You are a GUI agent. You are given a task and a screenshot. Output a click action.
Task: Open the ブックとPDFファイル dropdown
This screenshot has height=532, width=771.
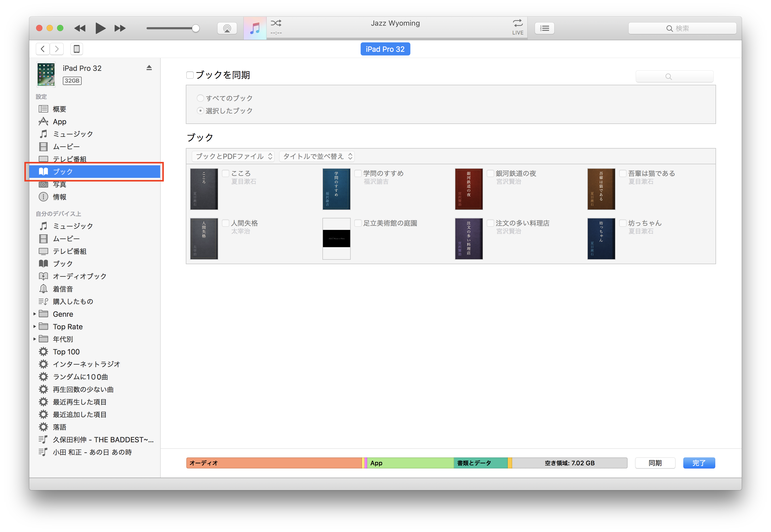click(233, 156)
